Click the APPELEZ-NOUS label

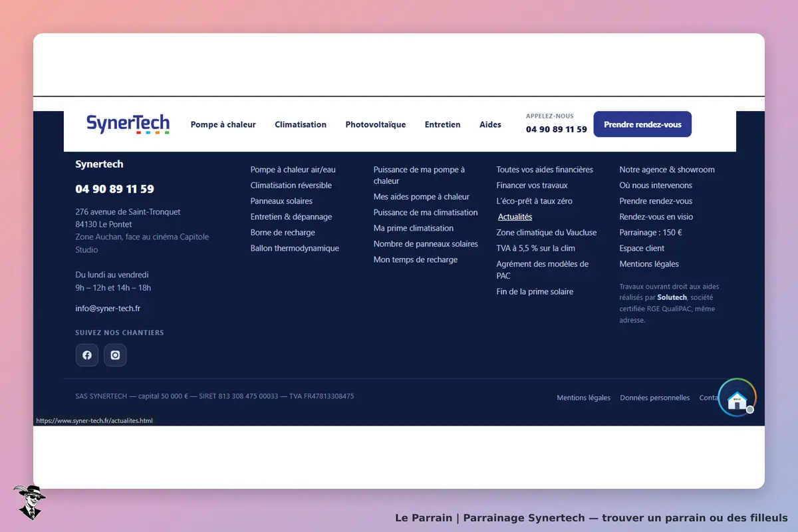pos(550,116)
